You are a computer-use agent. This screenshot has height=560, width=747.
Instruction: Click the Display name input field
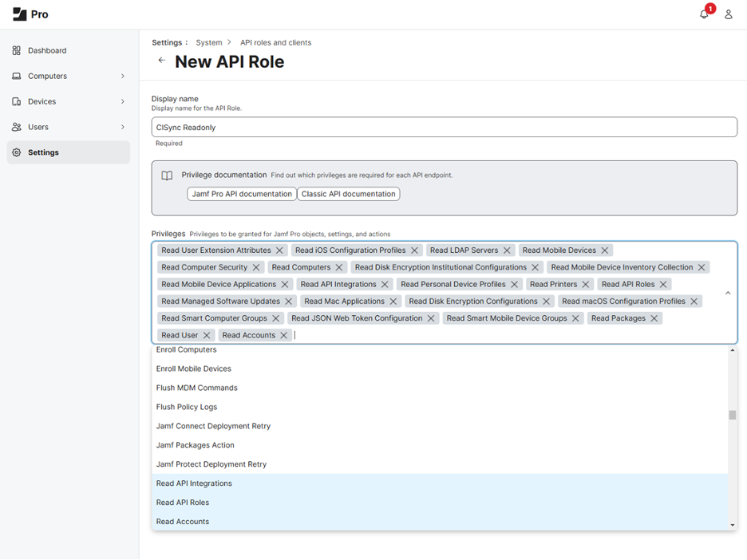point(445,127)
